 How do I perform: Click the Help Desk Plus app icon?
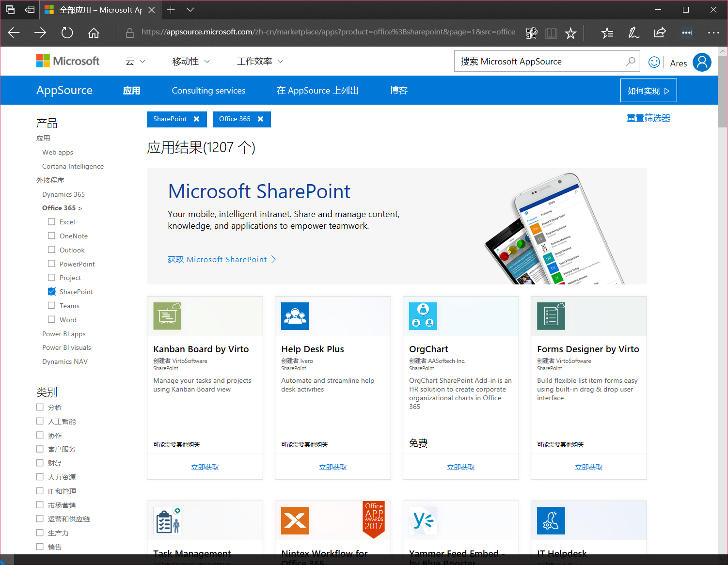295,315
